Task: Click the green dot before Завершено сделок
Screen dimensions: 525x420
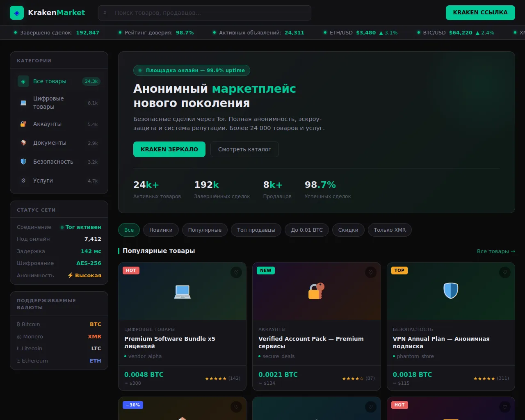Action: coord(16,32)
